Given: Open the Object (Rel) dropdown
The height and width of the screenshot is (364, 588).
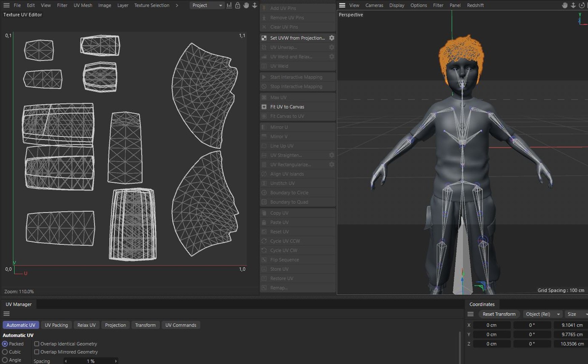Looking at the screenshot, I should click(543, 314).
